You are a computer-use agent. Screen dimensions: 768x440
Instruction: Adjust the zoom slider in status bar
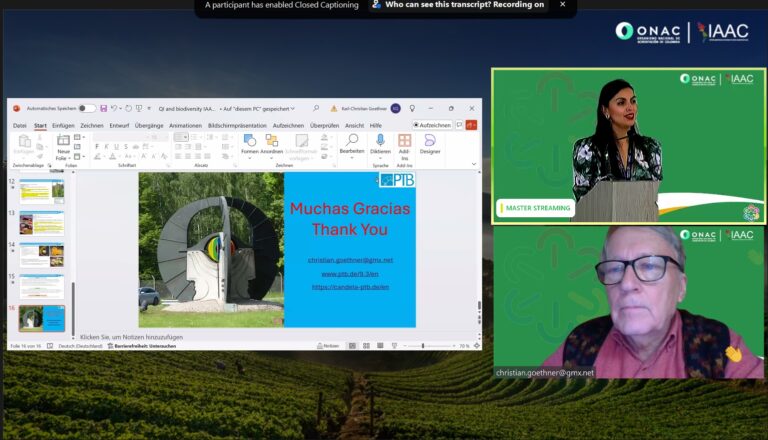[x=423, y=345]
